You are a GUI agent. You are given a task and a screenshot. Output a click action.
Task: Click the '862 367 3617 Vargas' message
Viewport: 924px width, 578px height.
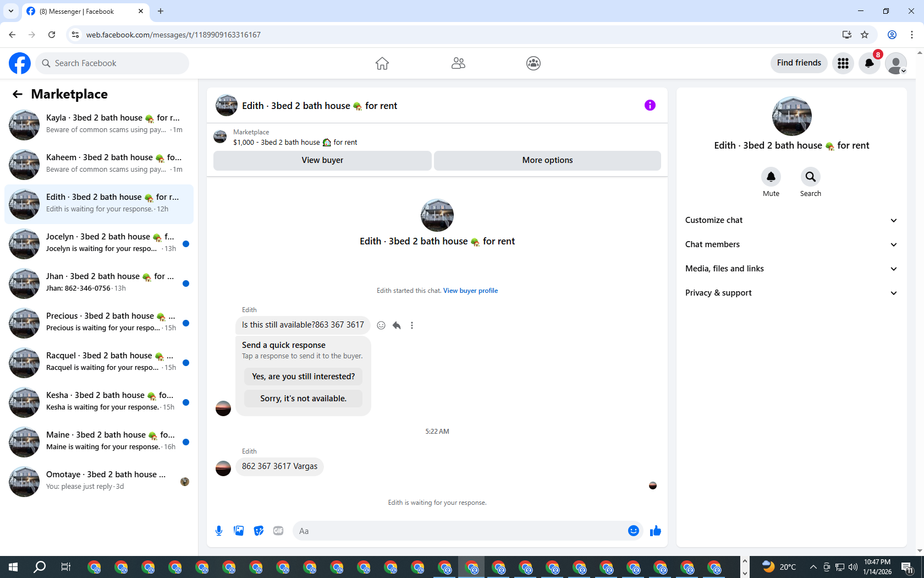pyautogui.click(x=279, y=466)
